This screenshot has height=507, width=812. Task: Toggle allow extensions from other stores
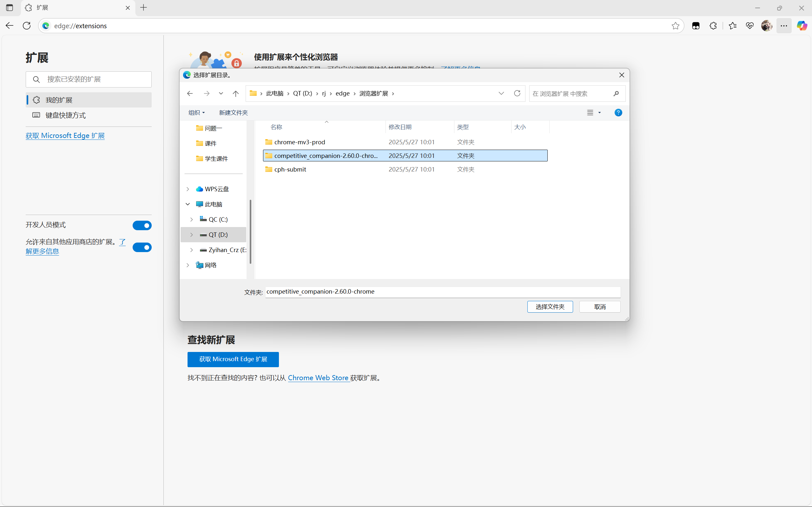point(142,247)
